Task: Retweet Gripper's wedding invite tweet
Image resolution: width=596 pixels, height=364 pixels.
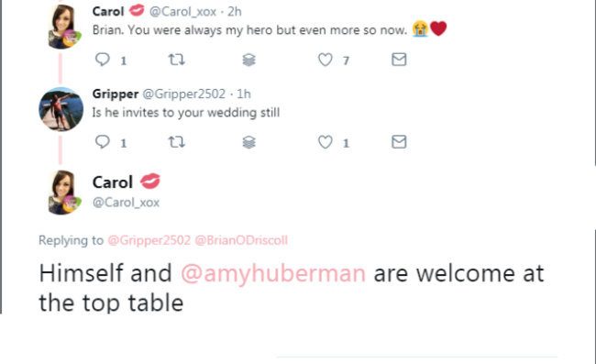Action: 176,142
